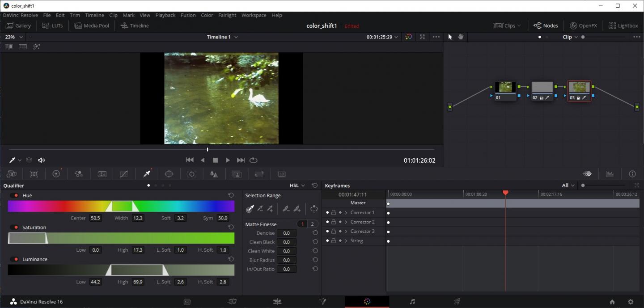644x308 pixels.
Task: Open the Stereoscopic 3D palette
Action: tap(282, 174)
